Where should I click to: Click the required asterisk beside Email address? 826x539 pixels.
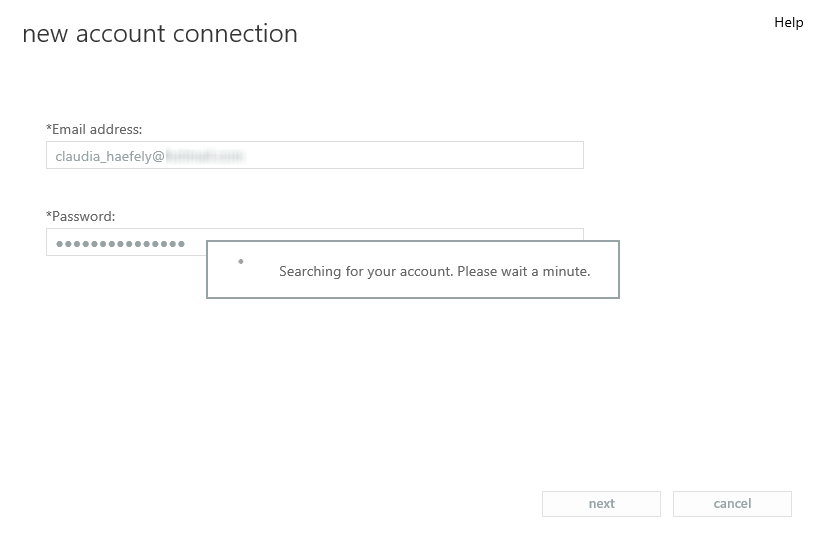point(49,128)
